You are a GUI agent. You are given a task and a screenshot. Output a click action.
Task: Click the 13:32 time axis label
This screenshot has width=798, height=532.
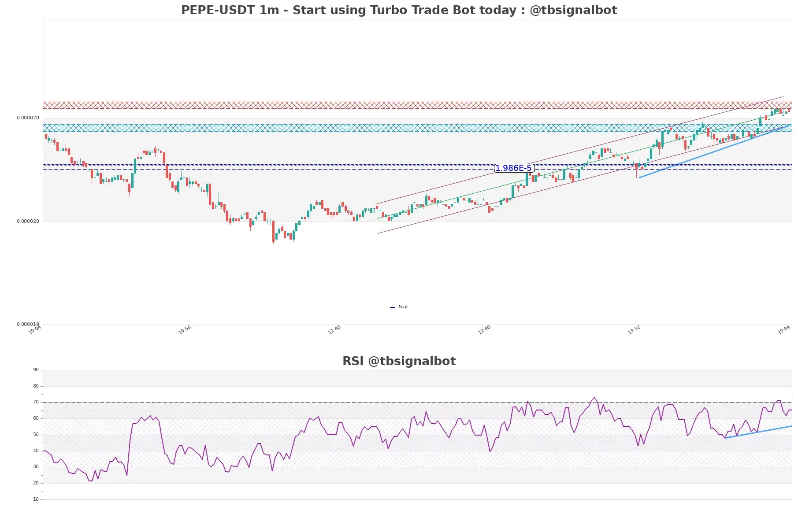coord(634,330)
